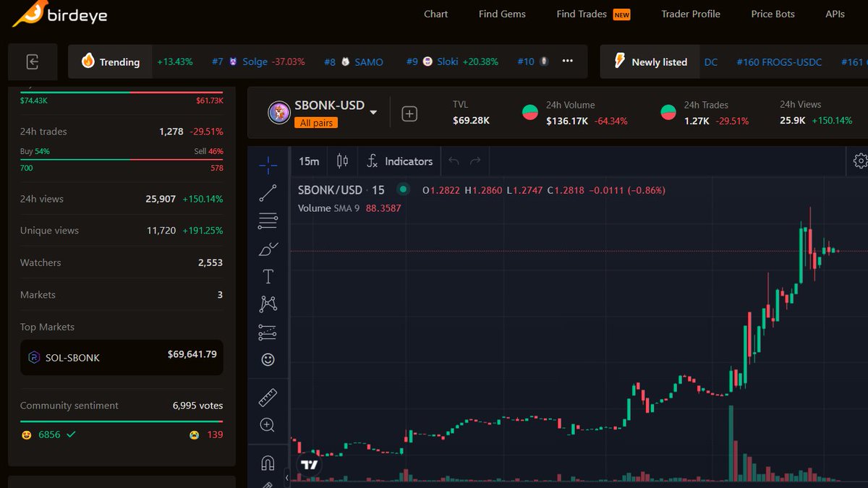Click the 24h Views value 25.9K
Image resolution: width=868 pixels, height=488 pixels.
point(792,120)
